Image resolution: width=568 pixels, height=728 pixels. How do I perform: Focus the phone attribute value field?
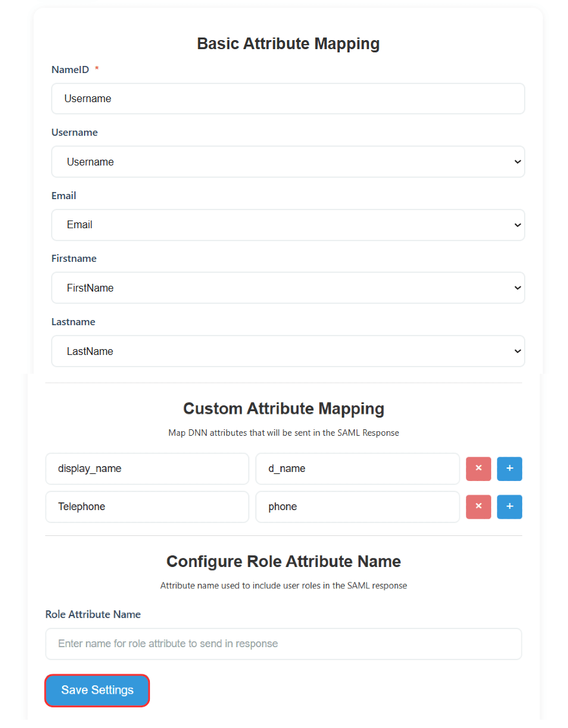tap(357, 507)
